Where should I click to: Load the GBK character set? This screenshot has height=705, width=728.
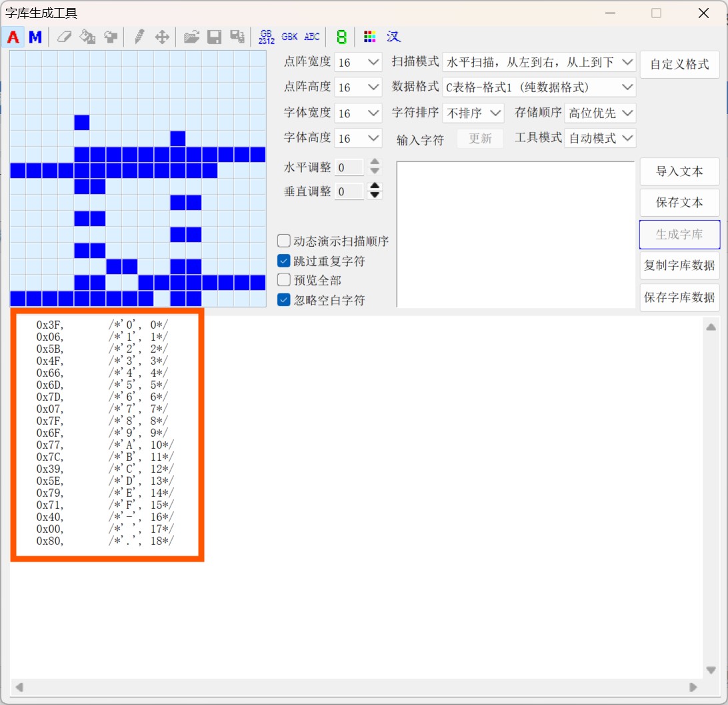(290, 37)
